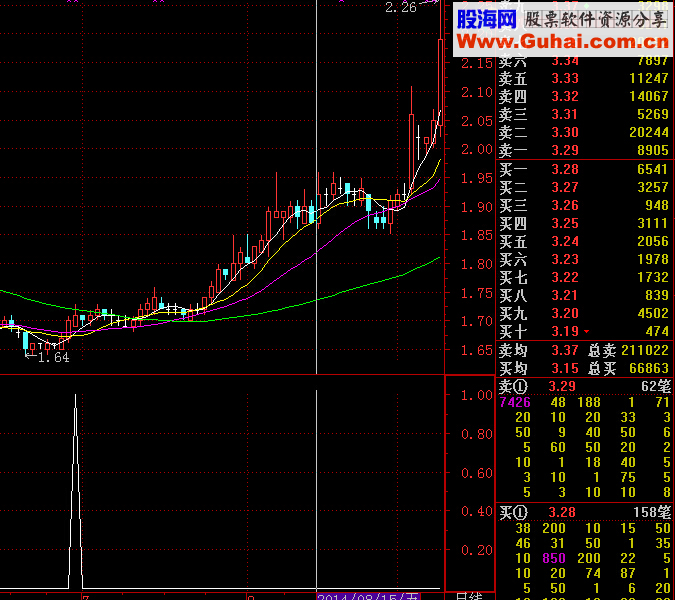
Task: Click the 卖① queue header label
Action: [x=513, y=387]
